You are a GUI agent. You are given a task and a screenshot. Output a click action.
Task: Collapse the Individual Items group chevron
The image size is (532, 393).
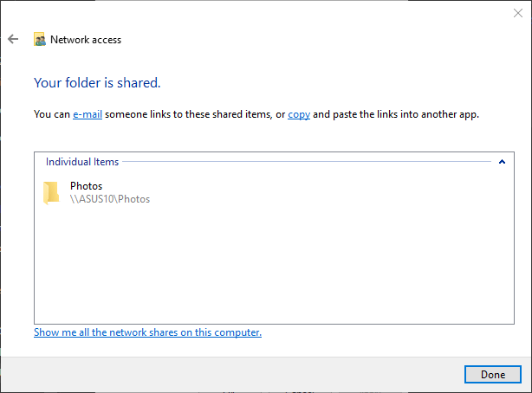coord(502,162)
